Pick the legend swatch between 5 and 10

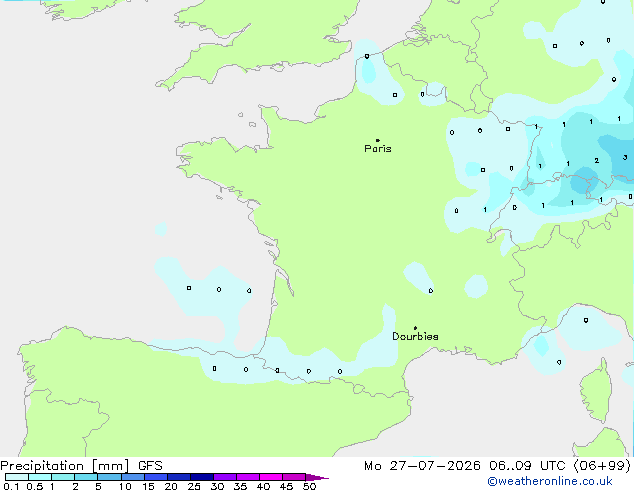tap(109, 477)
